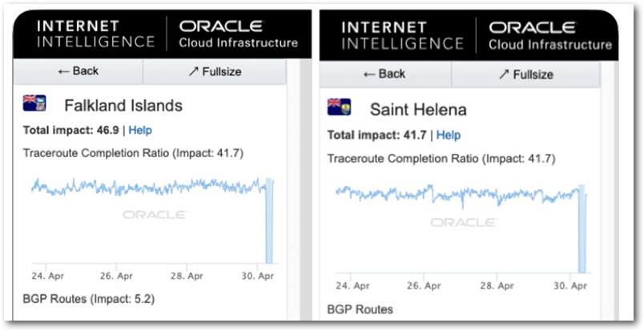The image size is (644, 331).
Task: Open Help link beside Saint Helena total impact
Action: [448, 135]
